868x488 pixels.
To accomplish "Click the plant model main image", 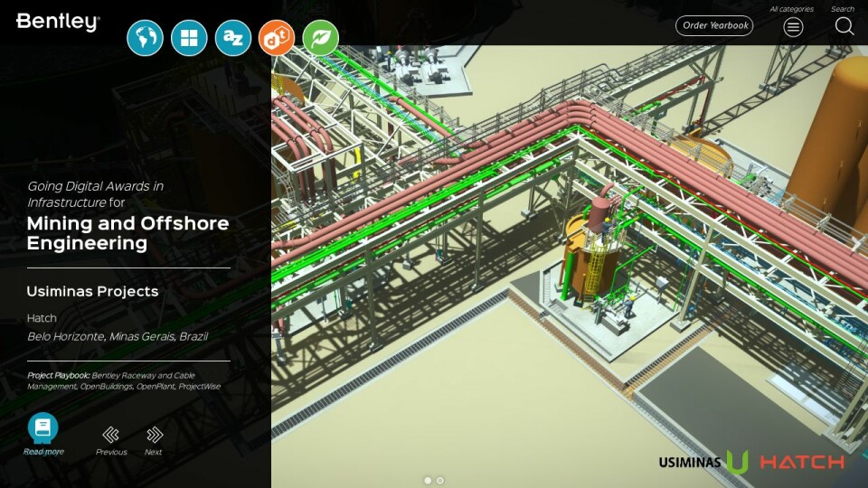I will [570, 266].
